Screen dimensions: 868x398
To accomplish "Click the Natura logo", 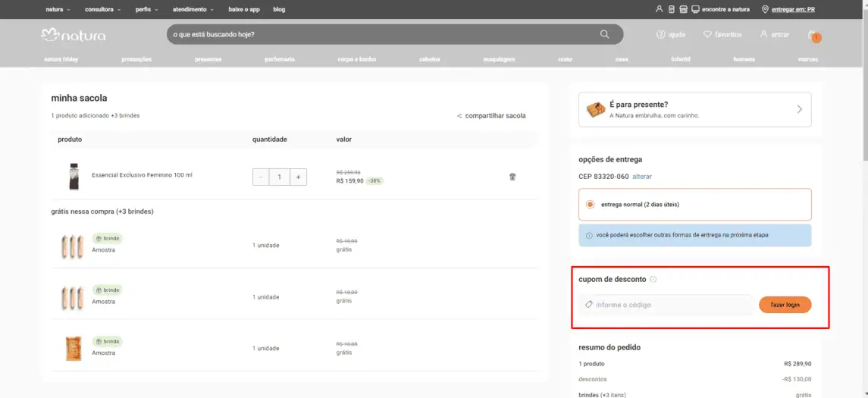I will coord(74,36).
